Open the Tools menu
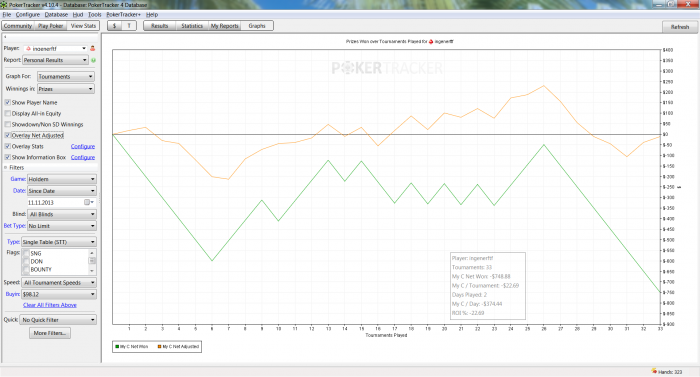 pos(95,15)
